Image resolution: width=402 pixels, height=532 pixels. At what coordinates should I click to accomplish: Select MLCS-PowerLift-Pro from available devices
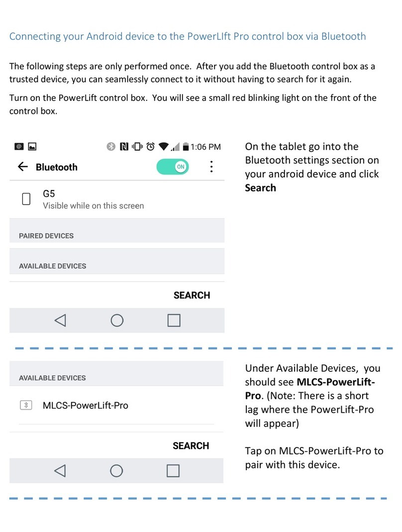click(x=116, y=405)
